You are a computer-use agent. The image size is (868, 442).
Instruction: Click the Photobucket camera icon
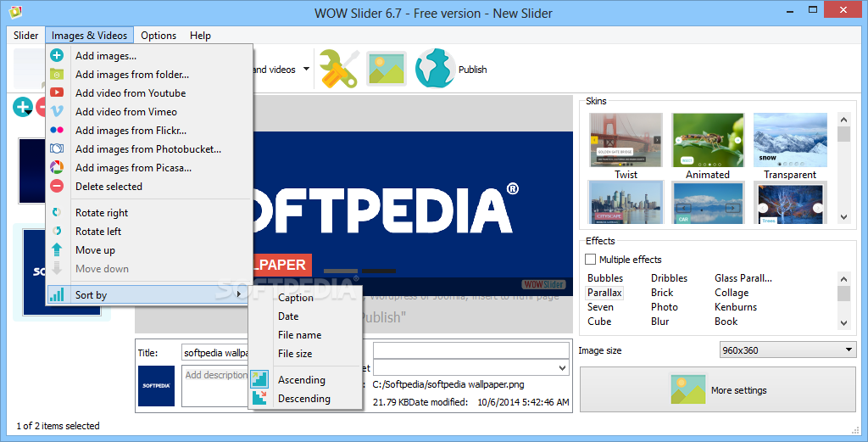click(x=57, y=148)
